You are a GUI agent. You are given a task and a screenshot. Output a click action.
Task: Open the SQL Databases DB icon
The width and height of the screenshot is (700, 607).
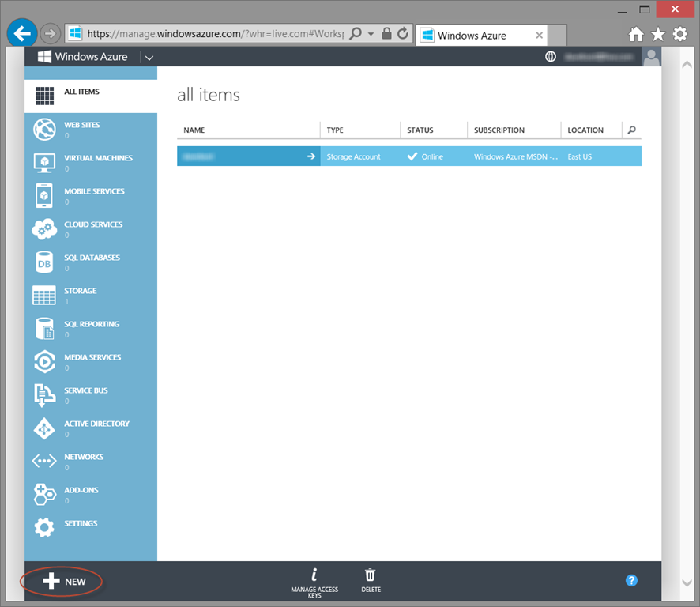pos(44,262)
